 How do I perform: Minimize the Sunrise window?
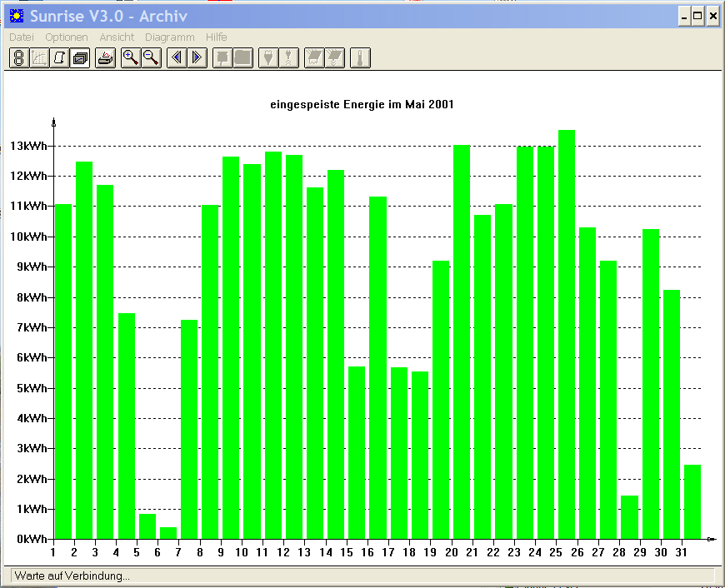click(x=685, y=17)
